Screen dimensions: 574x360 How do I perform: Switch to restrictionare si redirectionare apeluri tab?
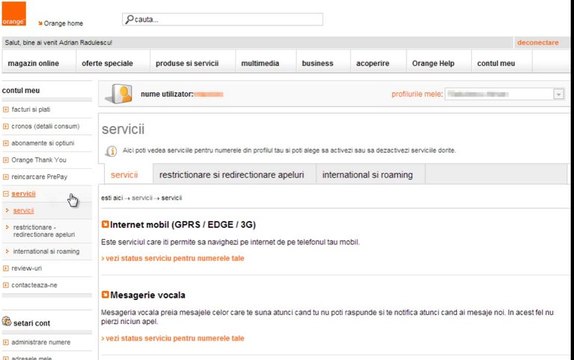tap(232, 175)
